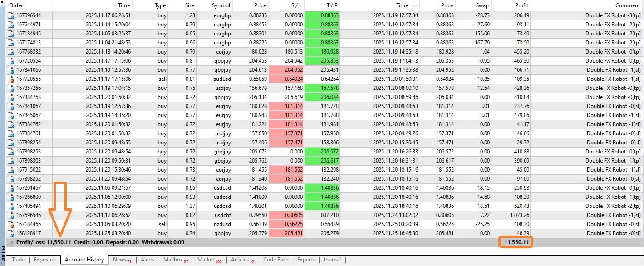Viewport: 644px width, 266px height.
Task: Open the Market tab
Action: (206, 260)
